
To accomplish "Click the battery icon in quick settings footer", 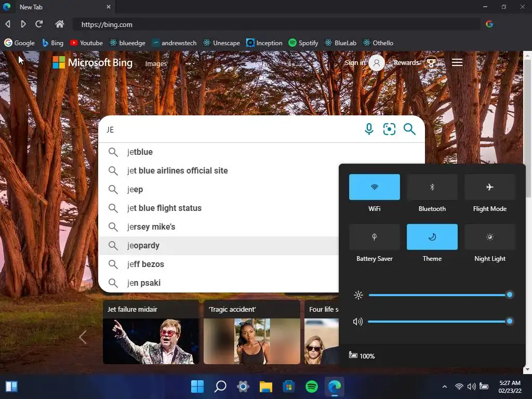I will (x=353, y=355).
